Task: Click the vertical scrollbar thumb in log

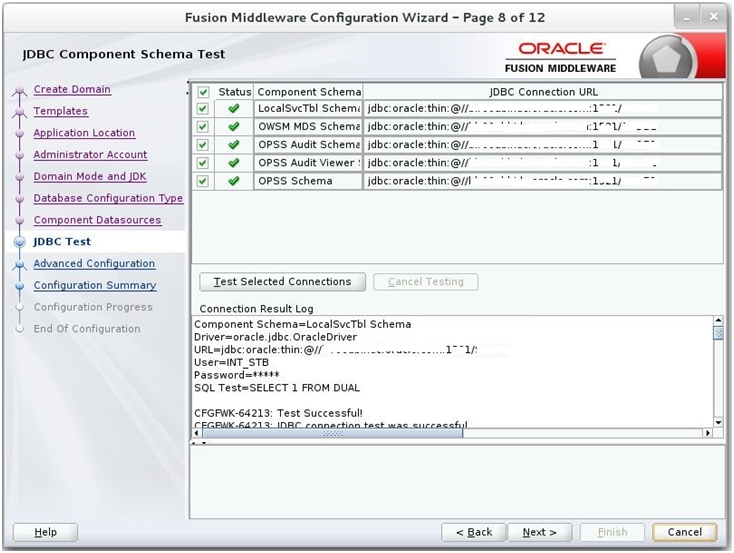Action: 718,333
